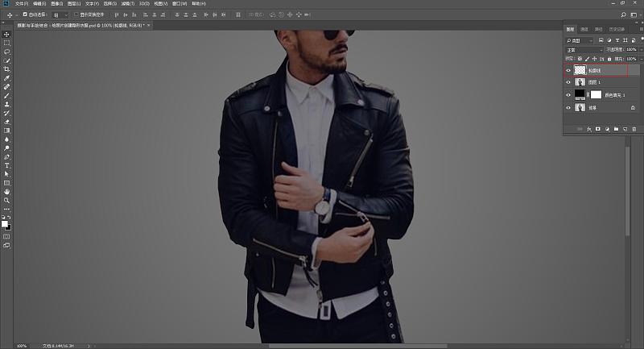
Task: Hide the layer named 图层 1
Action: 568,82
